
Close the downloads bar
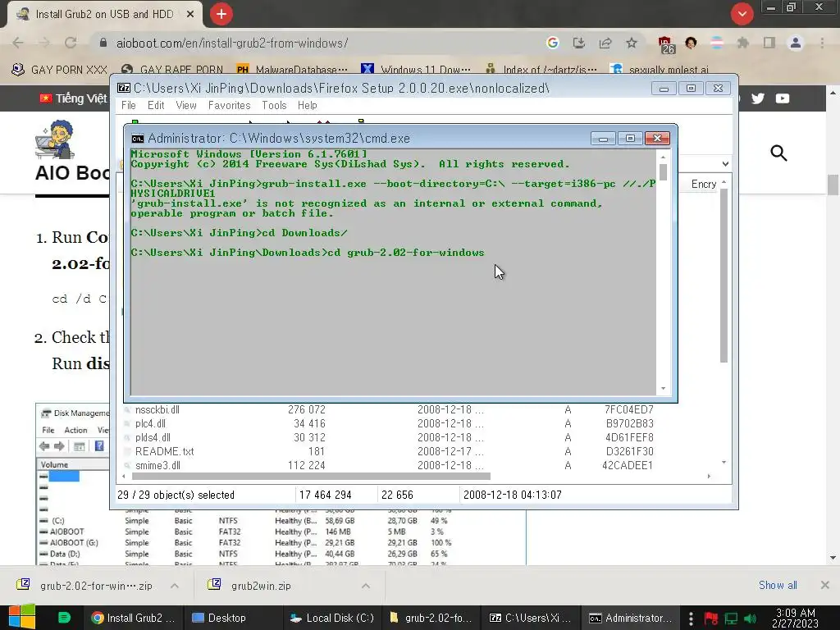pos(824,585)
